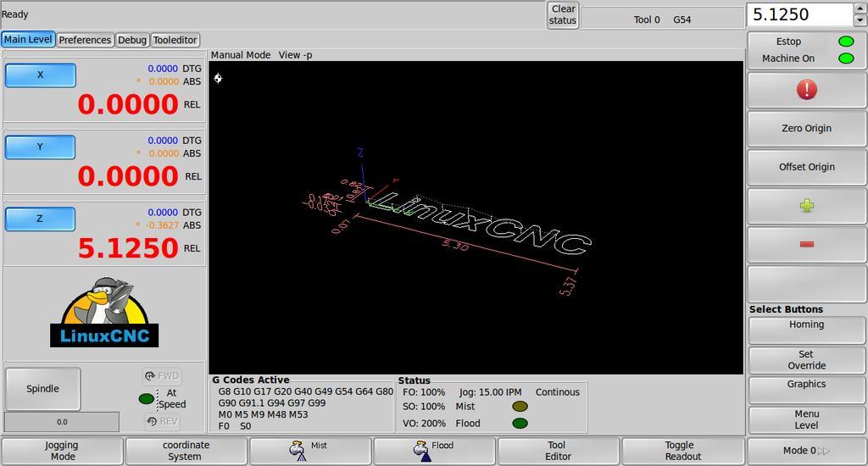Increase the value with the spinbox up arrow
The width and height of the screenshot is (868, 466).
coord(860,8)
